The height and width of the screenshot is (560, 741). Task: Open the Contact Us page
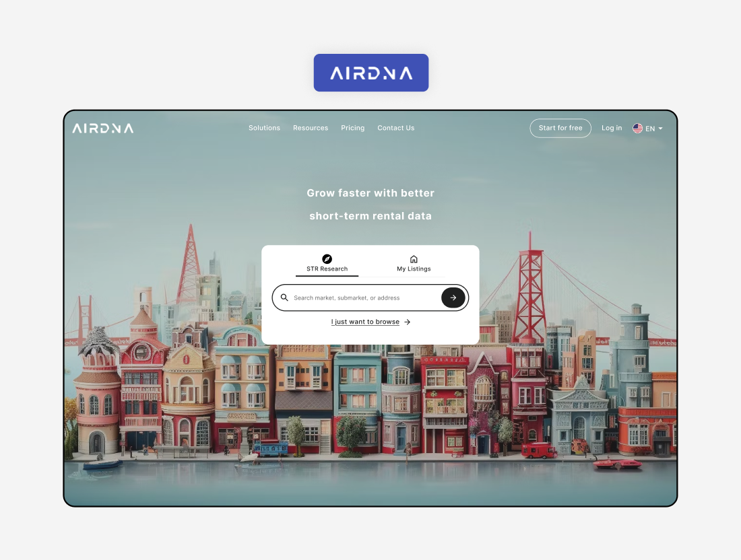pyautogui.click(x=395, y=128)
